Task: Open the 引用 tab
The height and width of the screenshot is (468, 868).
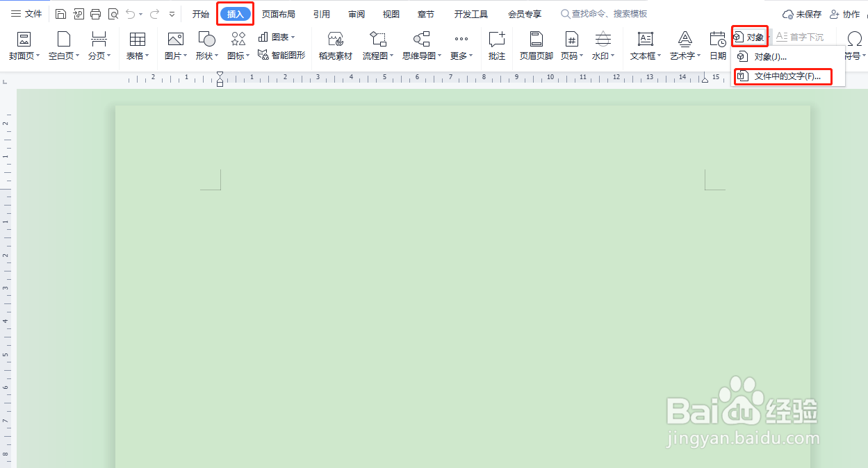Action: [322, 14]
